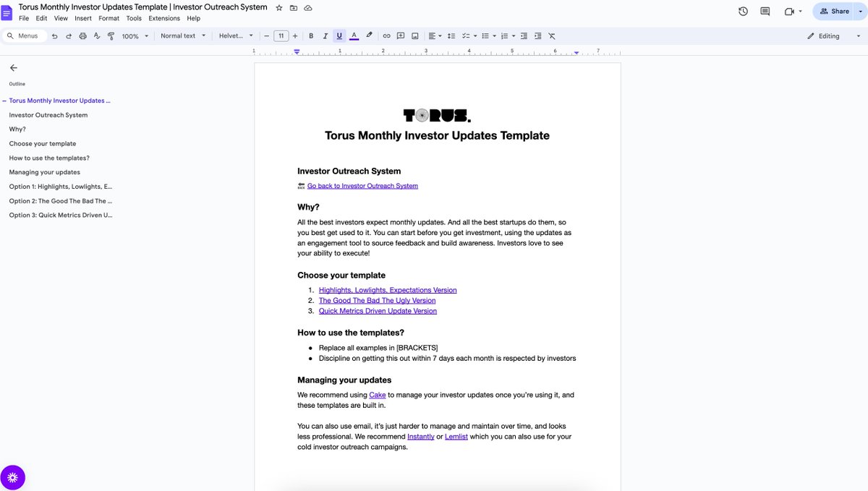Increase the paragraph indent
The height and width of the screenshot is (491, 868).
tap(538, 36)
